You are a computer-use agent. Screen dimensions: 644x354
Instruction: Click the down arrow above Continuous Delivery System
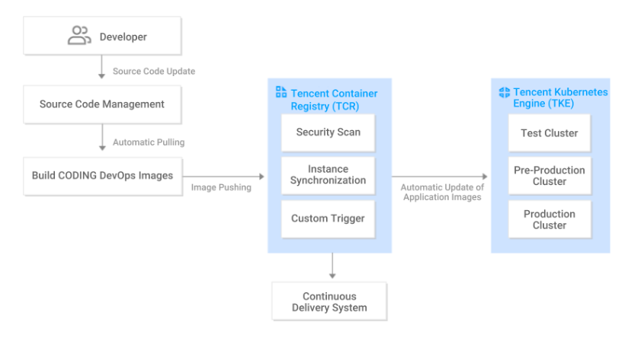click(332, 266)
